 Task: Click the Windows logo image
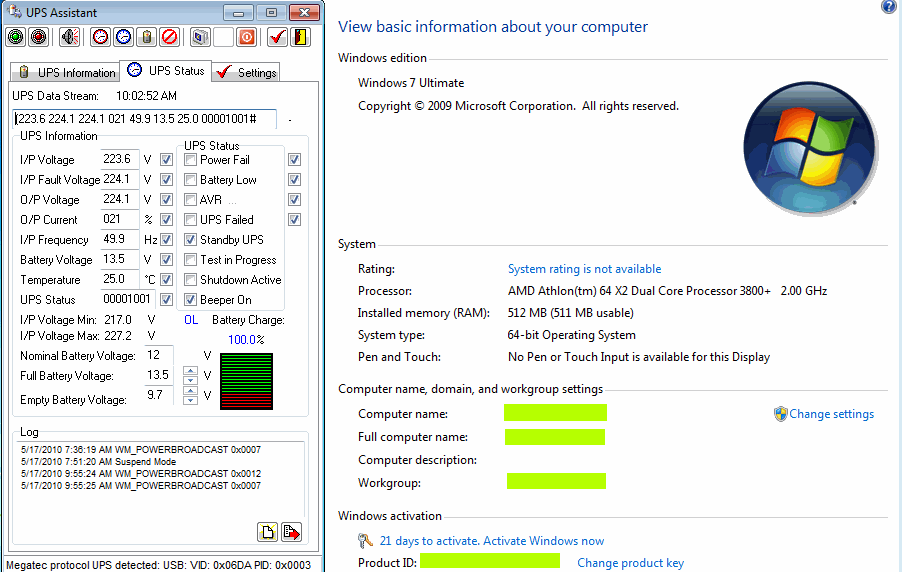tap(809, 148)
